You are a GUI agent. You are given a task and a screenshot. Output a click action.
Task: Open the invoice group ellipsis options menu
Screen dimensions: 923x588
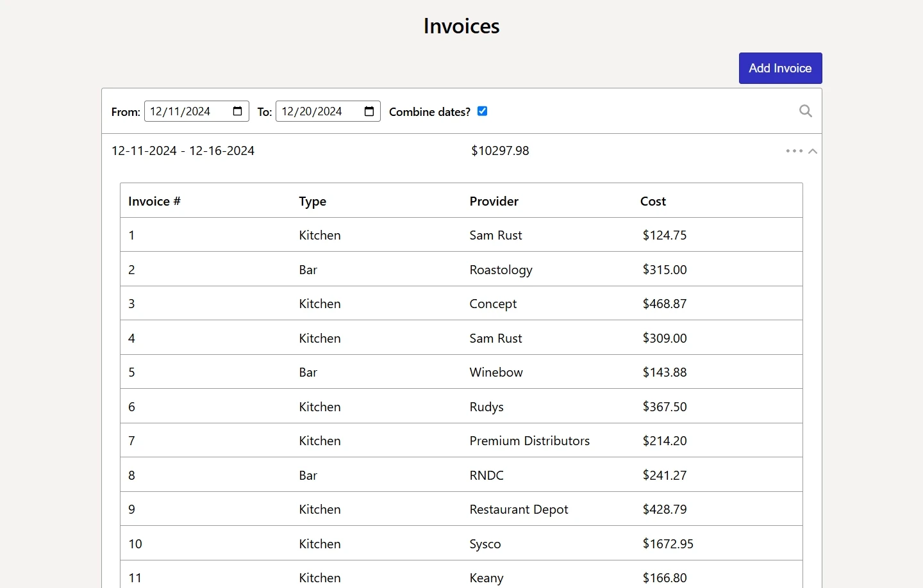click(794, 151)
